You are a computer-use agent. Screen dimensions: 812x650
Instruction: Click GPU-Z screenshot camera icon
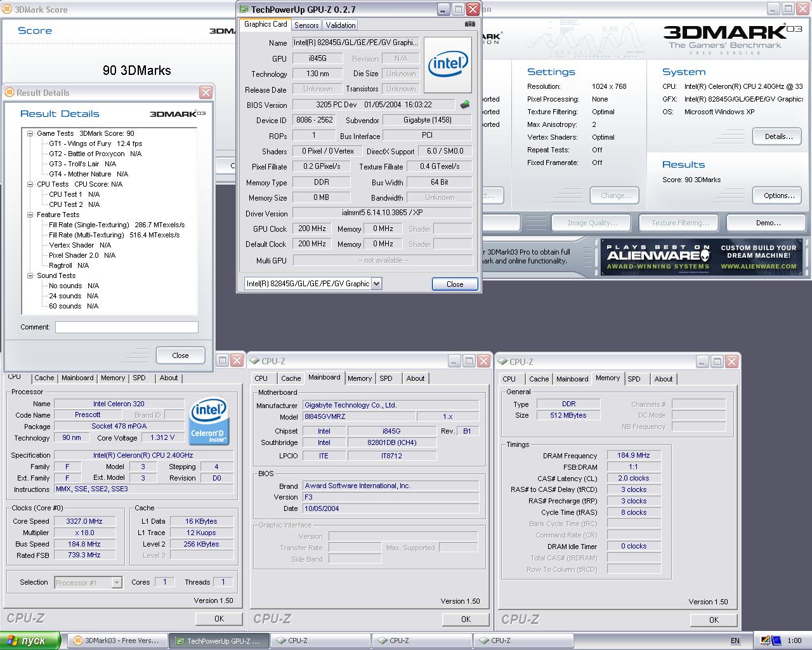pyautogui.click(x=469, y=24)
